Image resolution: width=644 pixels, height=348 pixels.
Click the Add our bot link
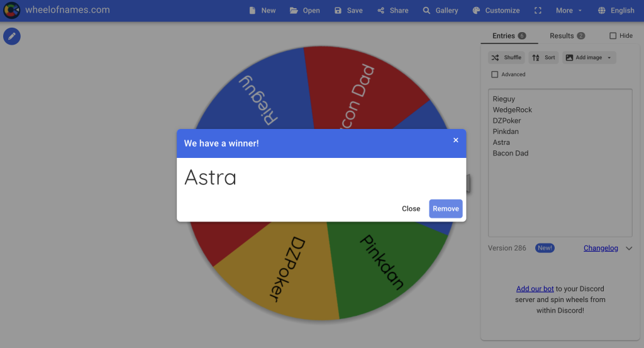[x=535, y=289]
